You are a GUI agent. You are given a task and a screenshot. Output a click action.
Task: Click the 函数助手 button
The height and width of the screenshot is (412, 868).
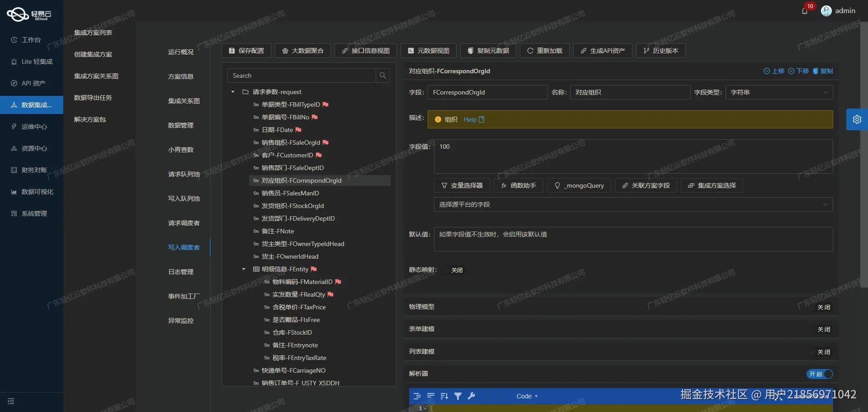(x=519, y=185)
